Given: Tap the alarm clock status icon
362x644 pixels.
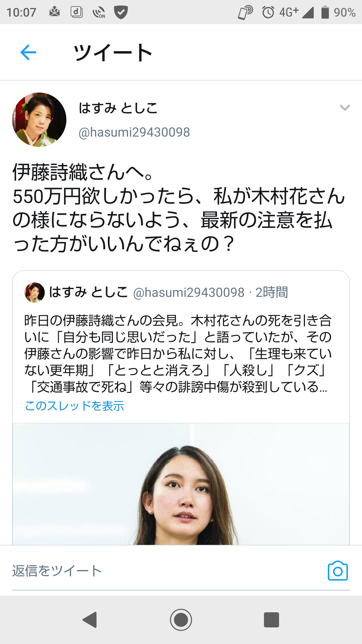Looking at the screenshot, I should pyautogui.click(x=268, y=12).
